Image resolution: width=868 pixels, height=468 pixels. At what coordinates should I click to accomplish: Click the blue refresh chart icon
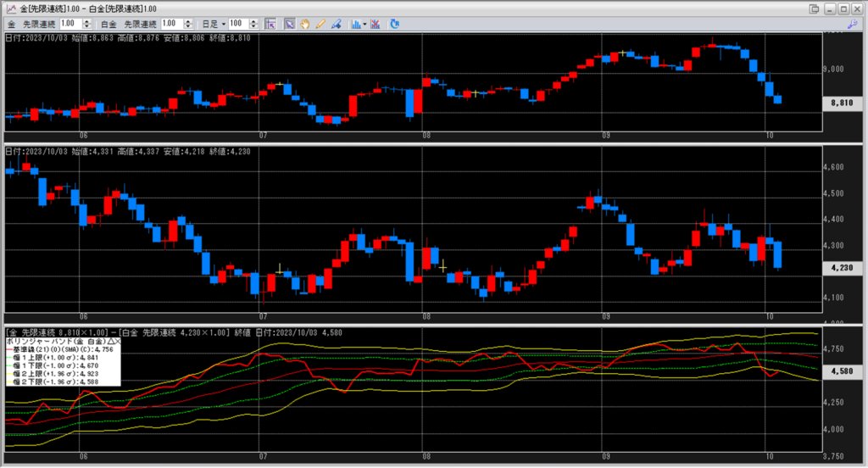click(394, 24)
